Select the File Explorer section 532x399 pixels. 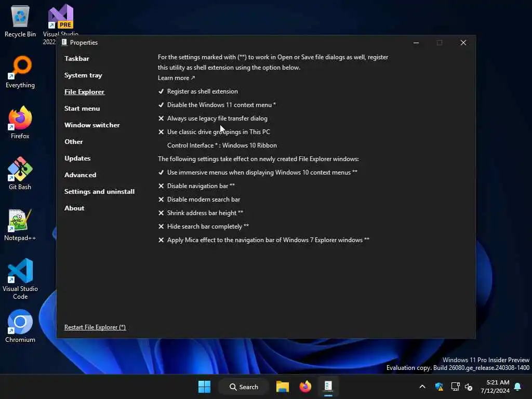(x=84, y=91)
